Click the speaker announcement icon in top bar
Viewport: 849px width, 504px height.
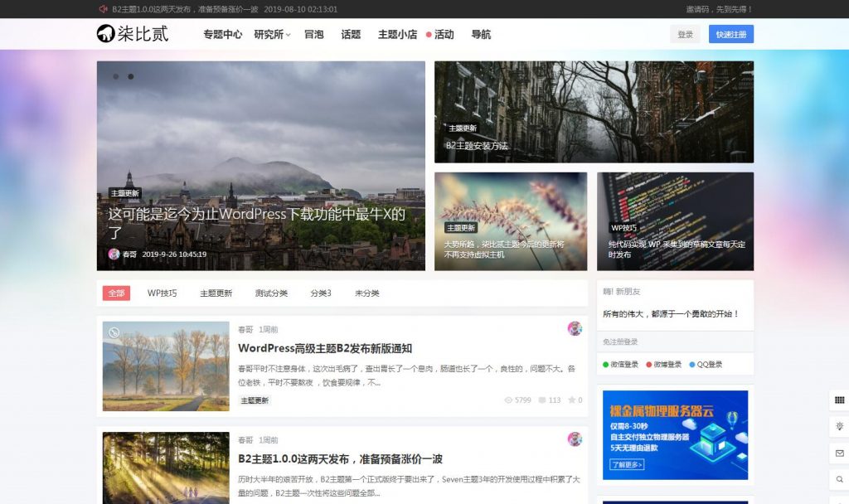103,9
